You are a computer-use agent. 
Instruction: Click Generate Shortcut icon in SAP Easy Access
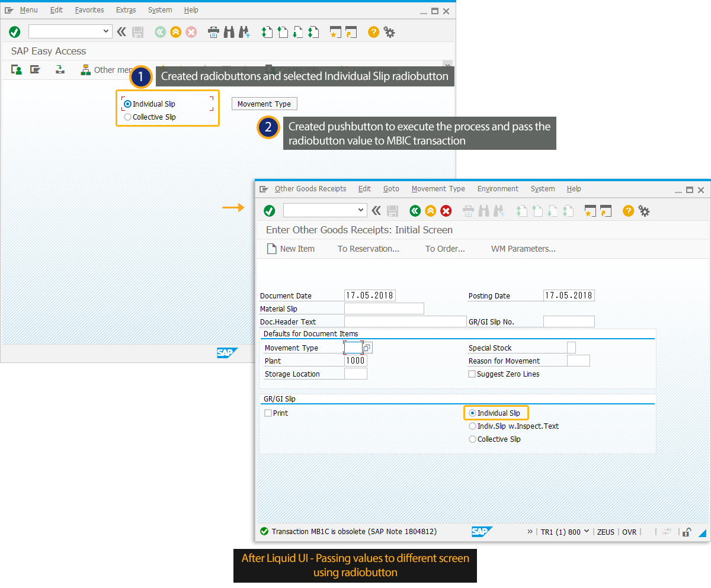click(351, 32)
